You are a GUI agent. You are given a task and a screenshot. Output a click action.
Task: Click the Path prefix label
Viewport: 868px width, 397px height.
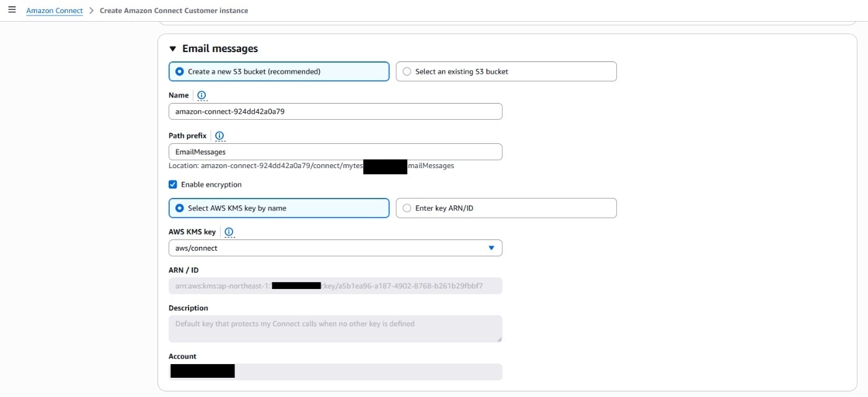pos(187,136)
